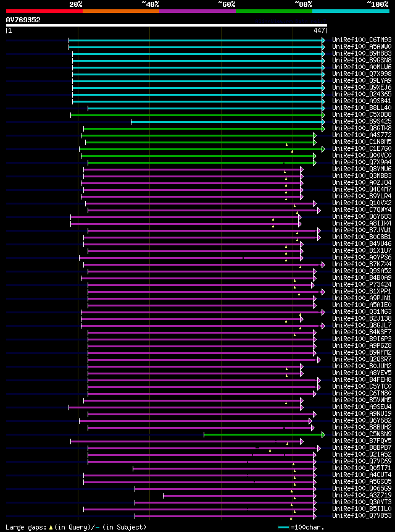Select the UniRef100_B9H883 label
Screen dimensions: 395x532
362,54
